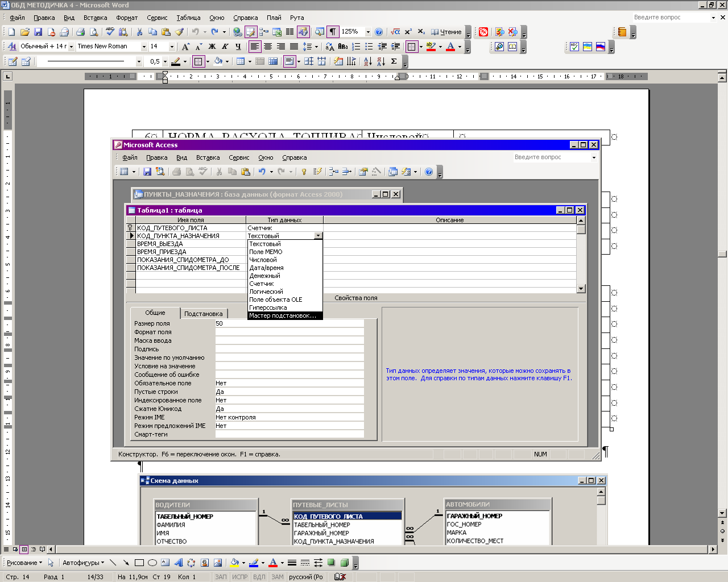The height and width of the screenshot is (582, 728).
Task: Toggle justify alignment
Action: pos(293,47)
